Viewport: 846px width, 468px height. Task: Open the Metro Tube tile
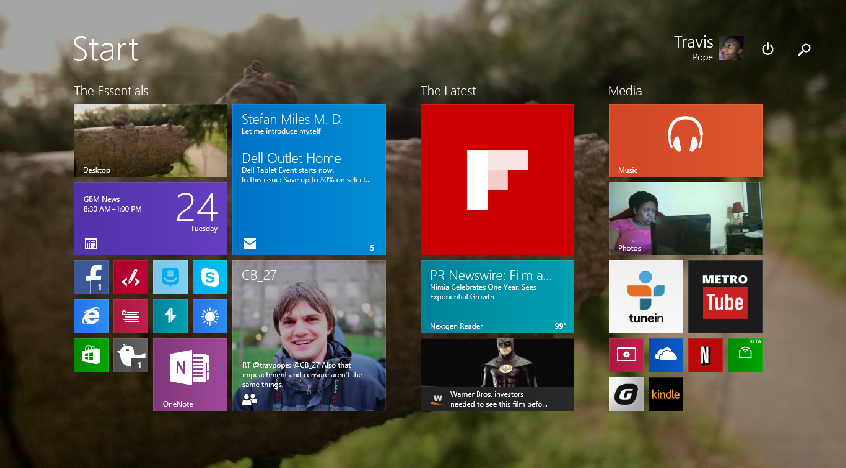pyautogui.click(x=725, y=296)
